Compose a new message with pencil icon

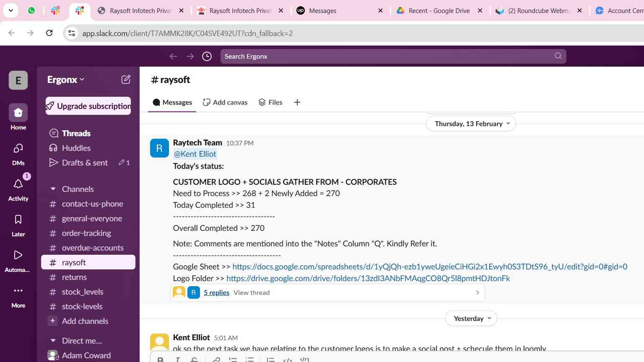pyautogui.click(x=126, y=80)
